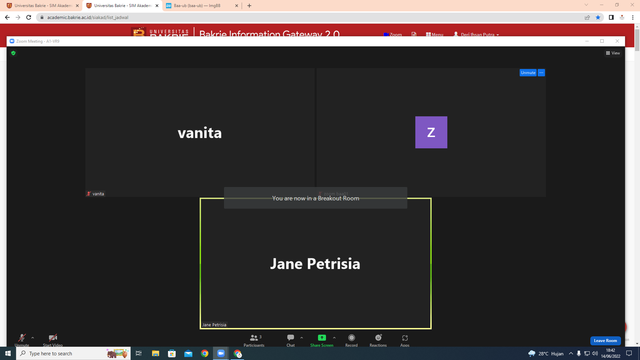Open Menu in Bakrie header

[x=434, y=35]
